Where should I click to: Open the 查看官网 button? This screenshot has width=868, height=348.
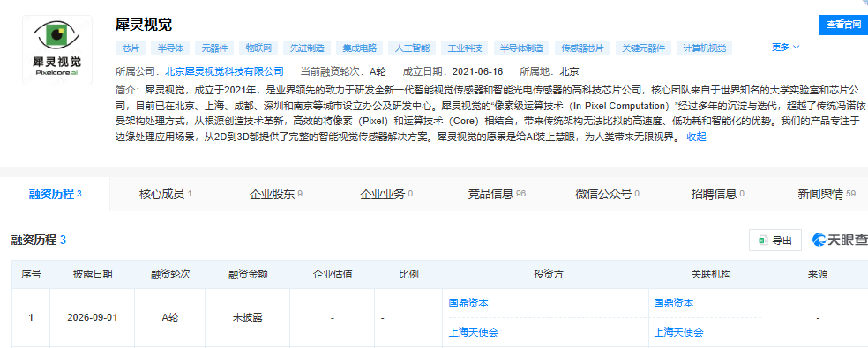click(x=843, y=26)
